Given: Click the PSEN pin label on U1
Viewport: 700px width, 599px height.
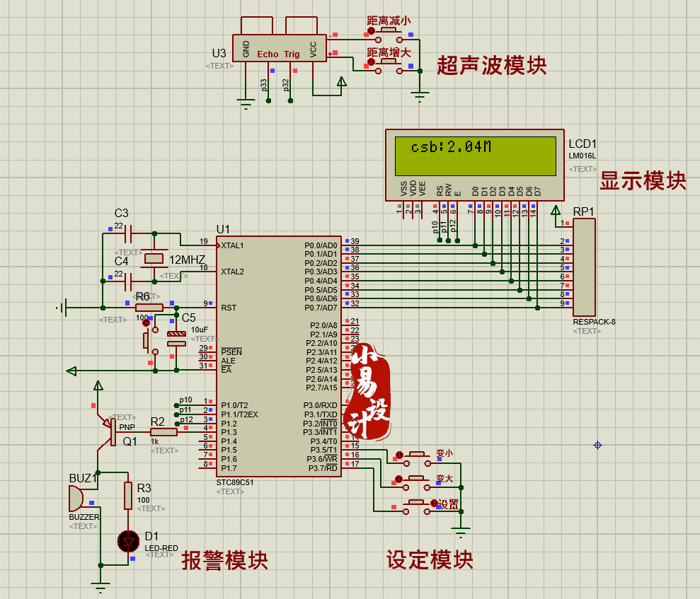Looking at the screenshot, I should pyautogui.click(x=231, y=352).
